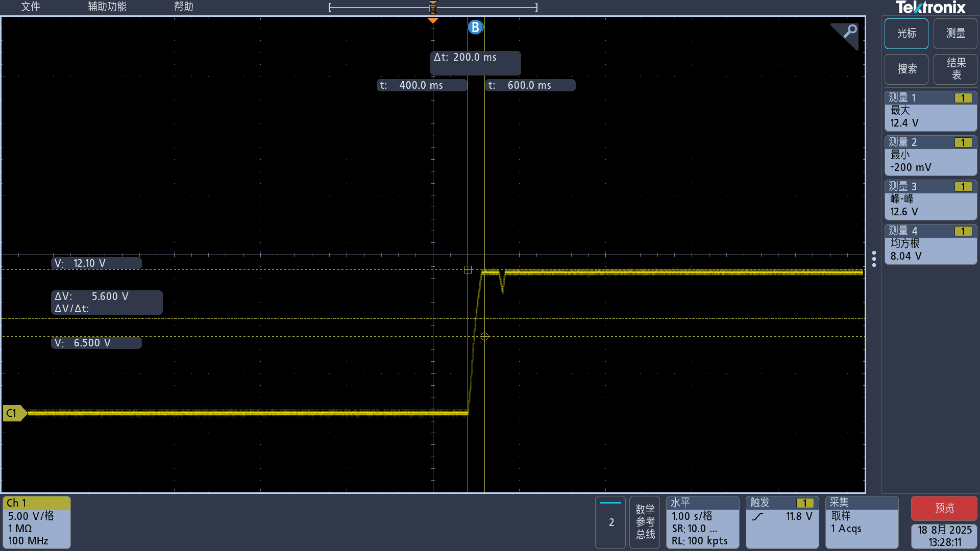This screenshot has width=980, height=551.
Task: Open the panel three-dot drag handle
Action: tap(874, 259)
